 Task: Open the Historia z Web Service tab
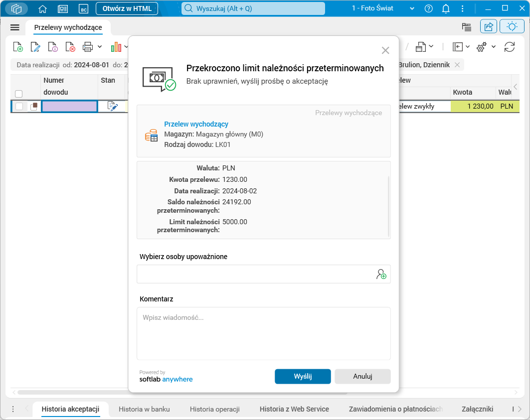(294, 409)
